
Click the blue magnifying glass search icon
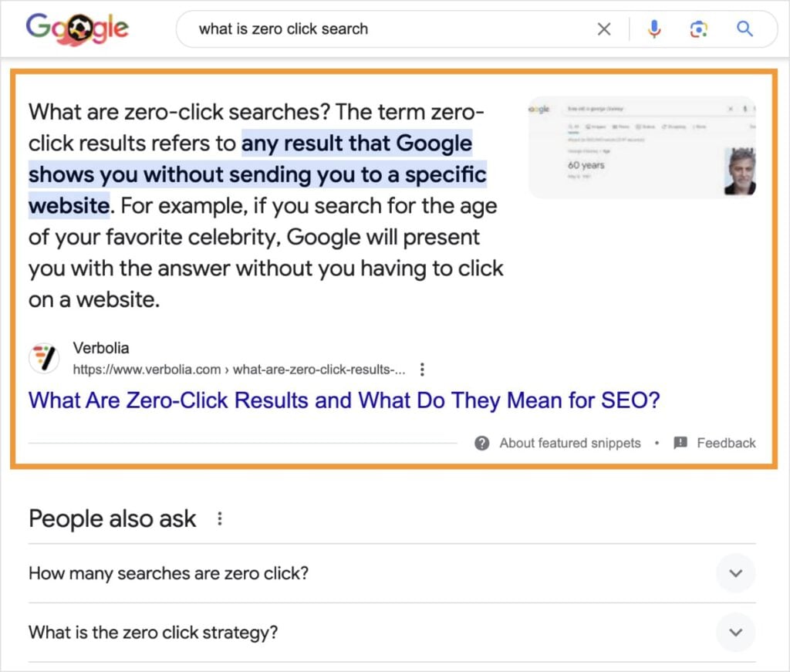(x=744, y=29)
